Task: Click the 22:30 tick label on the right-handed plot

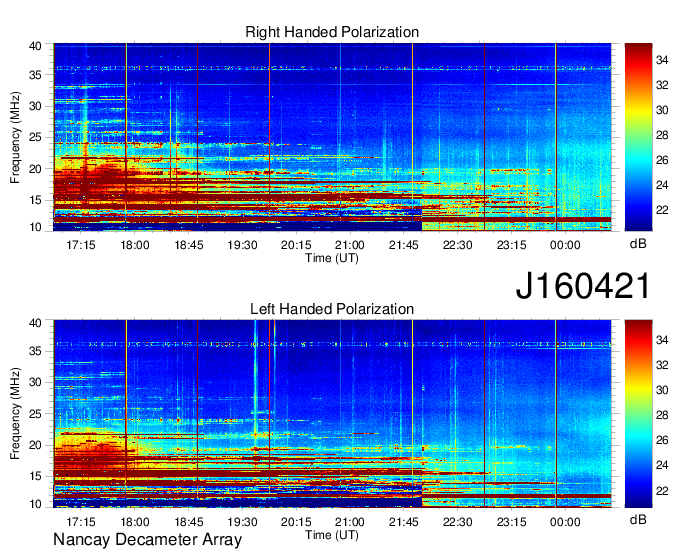Action: click(458, 245)
